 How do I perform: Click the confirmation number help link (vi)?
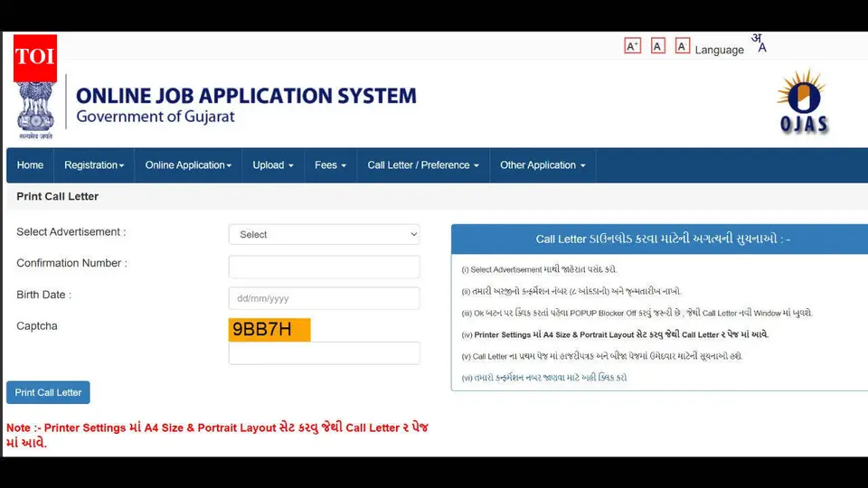tap(544, 378)
